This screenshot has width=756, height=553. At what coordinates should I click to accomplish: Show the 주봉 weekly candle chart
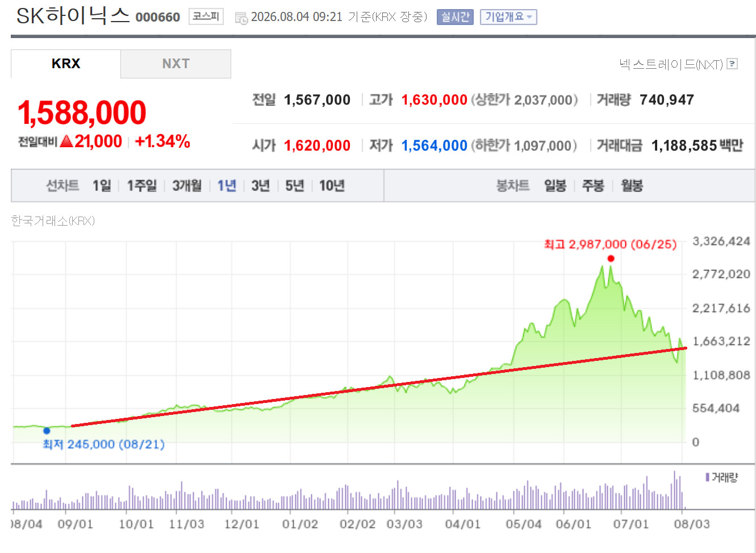point(593,186)
